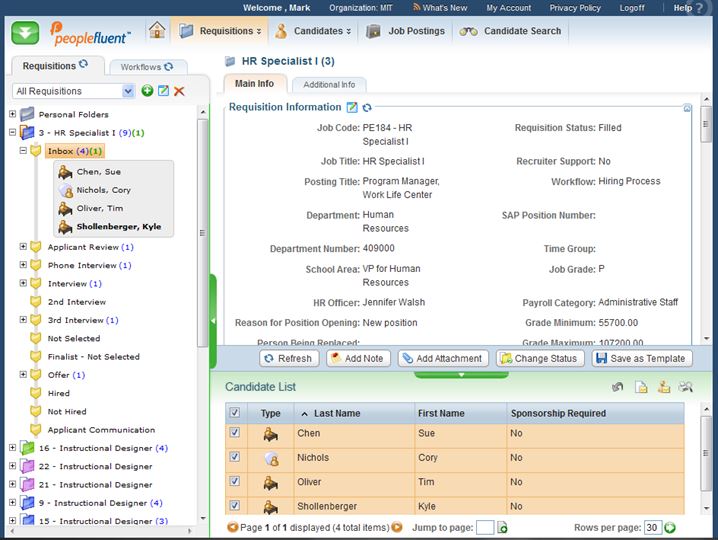Viewport: 718px width, 540px height.
Task: Uncheck the checkbox for Nichols row
Action: tap(234, 458)
